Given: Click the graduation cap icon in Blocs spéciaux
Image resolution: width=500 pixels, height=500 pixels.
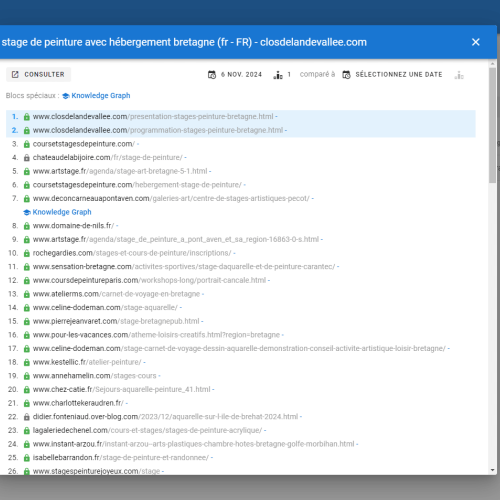Looking at the screenshot, I should 66,96.
